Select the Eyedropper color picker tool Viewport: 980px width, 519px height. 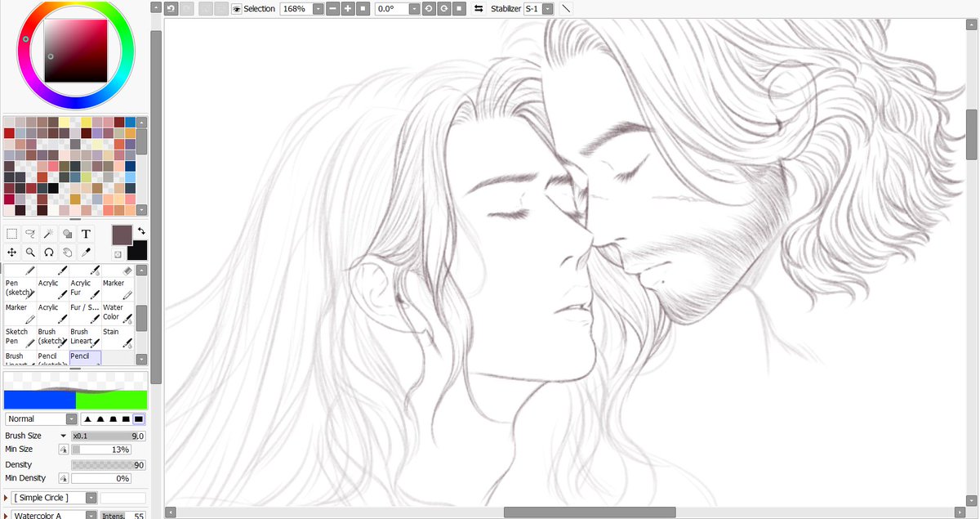pyautogui.click(x=86, y=253)
